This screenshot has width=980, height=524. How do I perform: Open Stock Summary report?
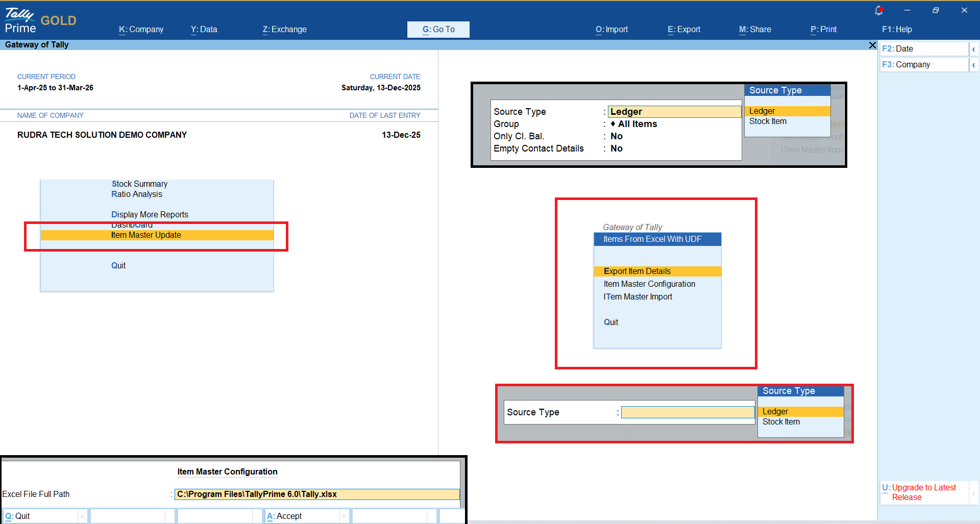pyautogui.click(x=139, y=184)
